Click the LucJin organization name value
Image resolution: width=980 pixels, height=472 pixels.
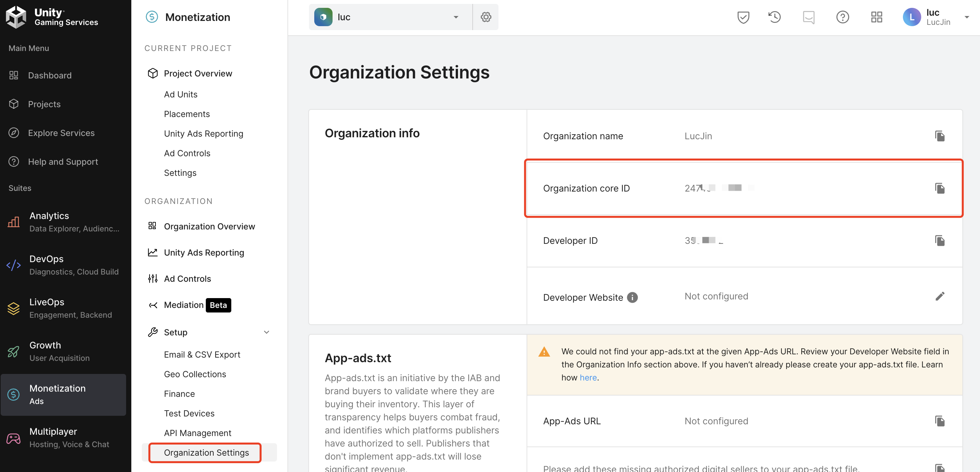[x=698, y=136]
